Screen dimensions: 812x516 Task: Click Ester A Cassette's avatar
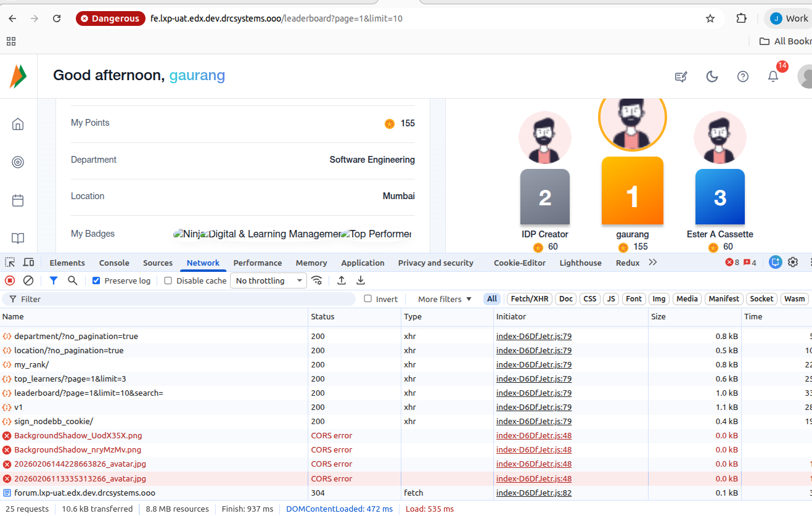(x=720, y=137)
